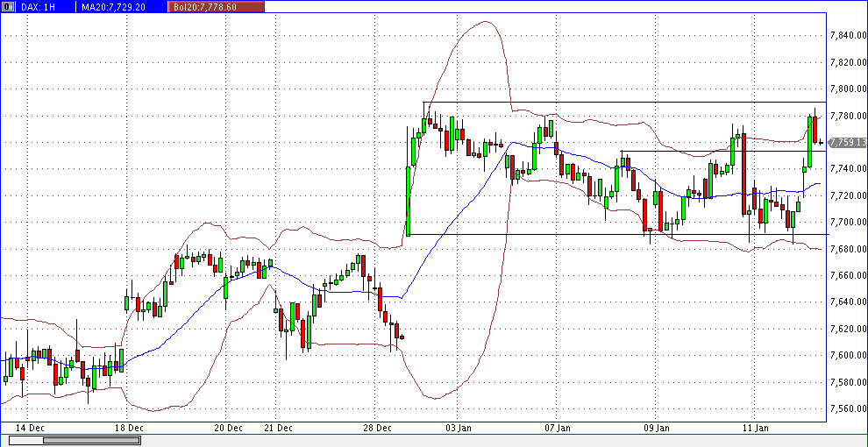The image size is (868, 447).
Task: Select the 14 Dec date label
Action: [x=31, y=428]
